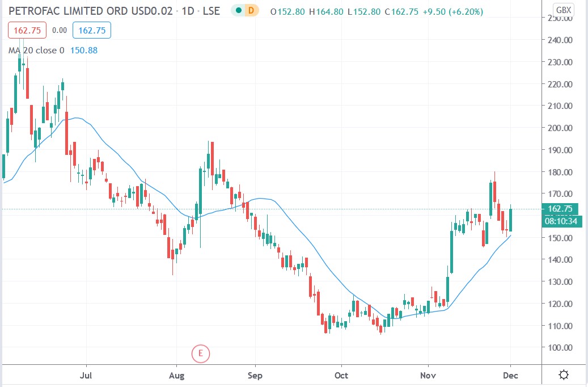This screenshot has height=387, width=588.
Task: Click the current price label 162.75 on axis
Action: [560, 209]
